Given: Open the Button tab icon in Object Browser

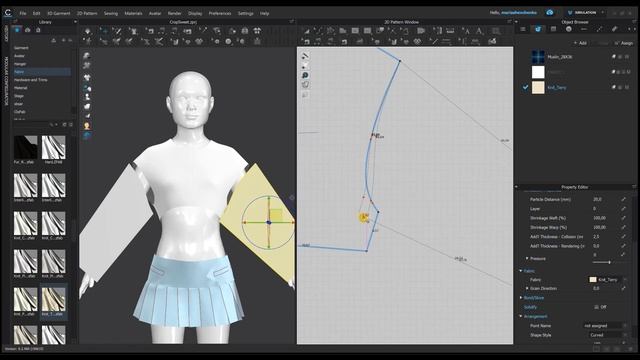Looking at the screenshot, I should click(x=569, y=29).
